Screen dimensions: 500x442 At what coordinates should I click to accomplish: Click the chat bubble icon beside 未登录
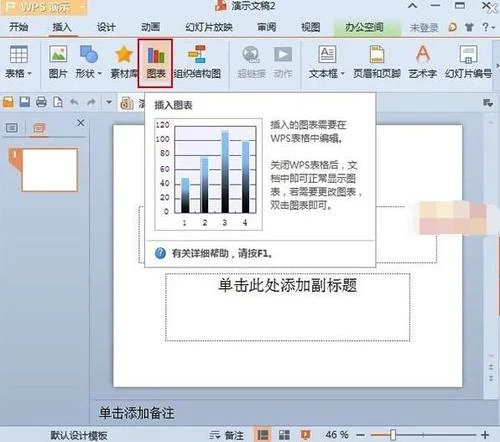[x=452, y=27]
